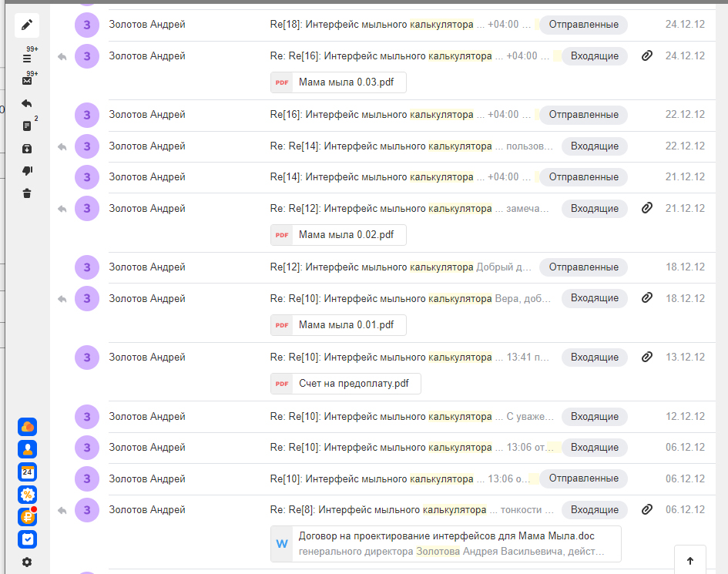The height and width of the screenshot is (574, 728).
Task: Open Inbox envelope icon in sidebar
Action: click(x=27, y=81)
